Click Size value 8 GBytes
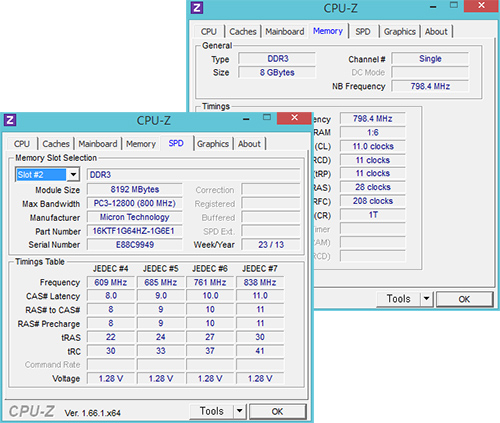This screenshot has width=500, height=423. (277, 72)
